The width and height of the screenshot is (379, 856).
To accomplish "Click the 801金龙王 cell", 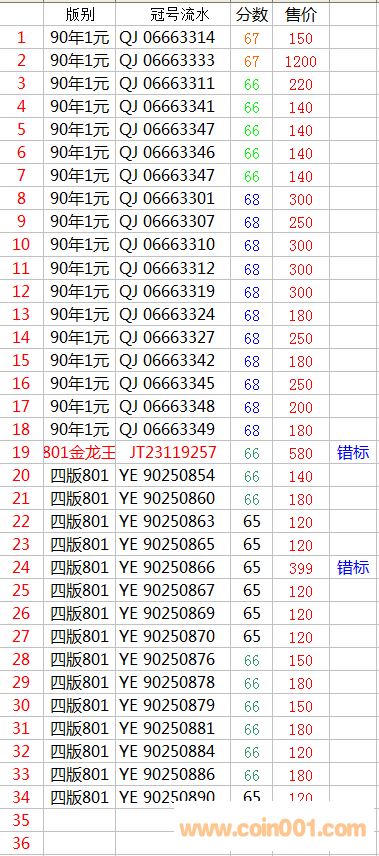I will click(x=80, y=452).
